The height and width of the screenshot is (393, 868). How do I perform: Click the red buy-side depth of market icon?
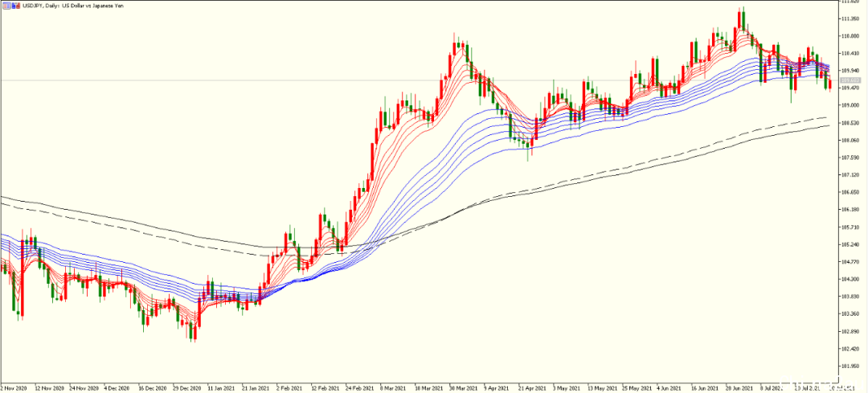point(18,6)
